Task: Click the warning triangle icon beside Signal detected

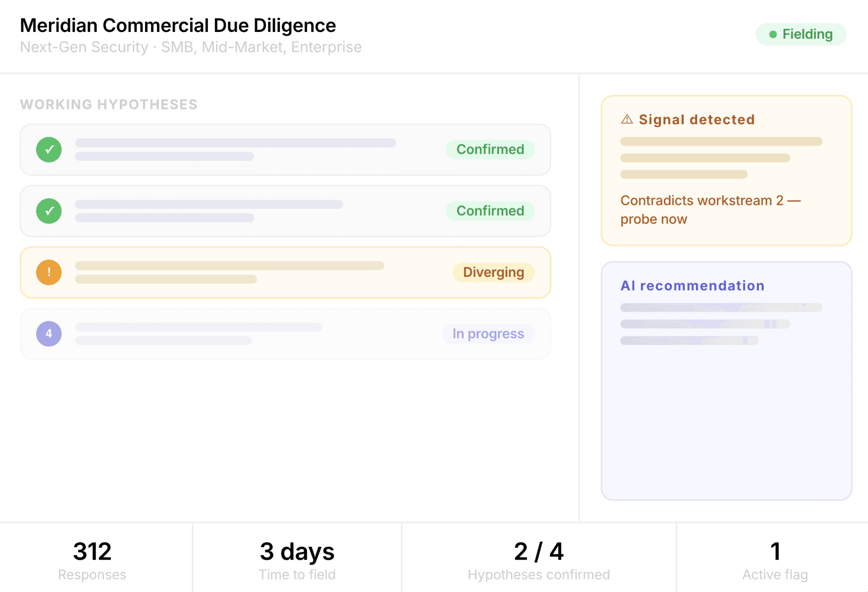Action: point(627,119)
